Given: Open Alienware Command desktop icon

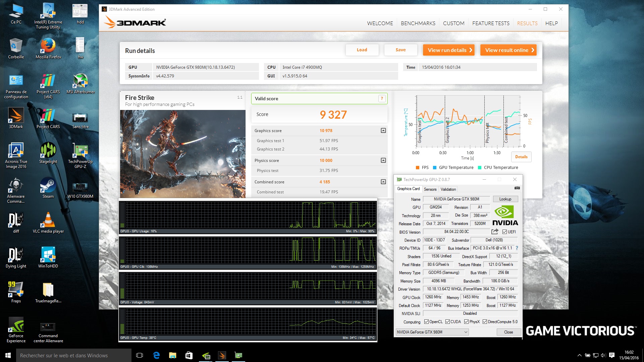Looking at the screenshot, I should [x=16, y=191].
